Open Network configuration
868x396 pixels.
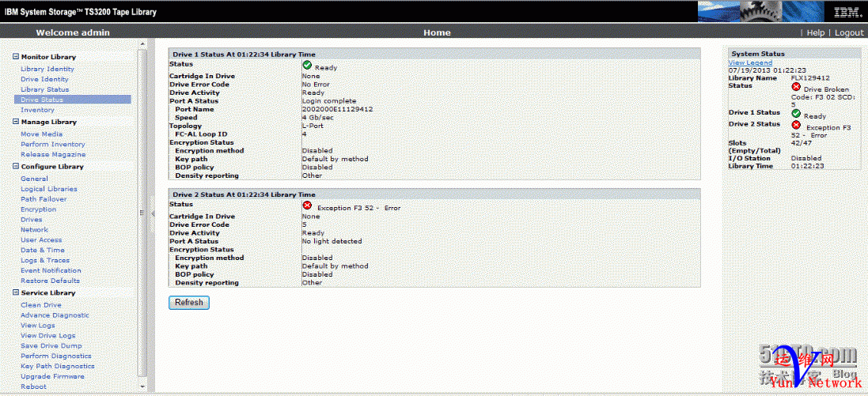coord(34,229)
